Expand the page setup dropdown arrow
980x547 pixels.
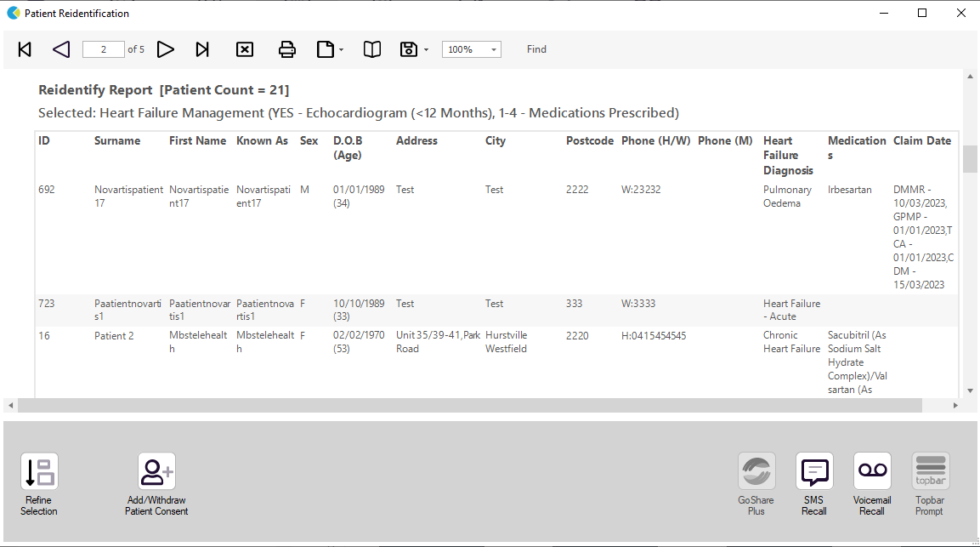pos(341,50)
